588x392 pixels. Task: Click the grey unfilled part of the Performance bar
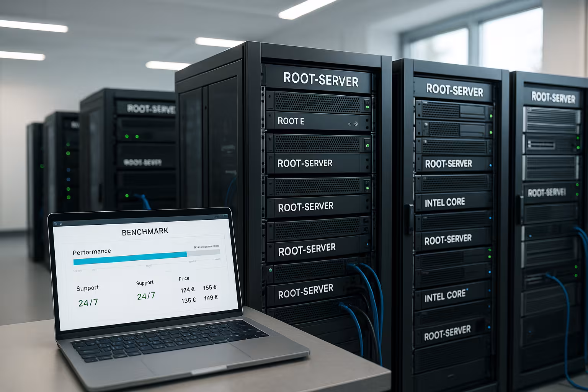point(203,253)
